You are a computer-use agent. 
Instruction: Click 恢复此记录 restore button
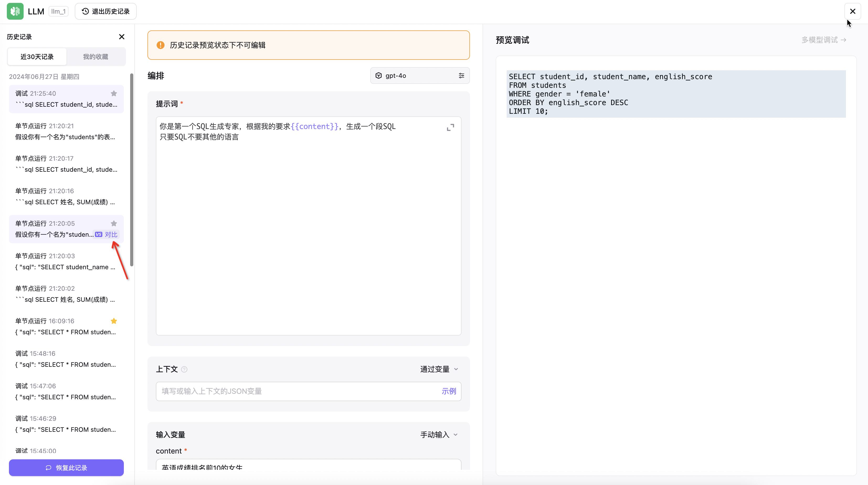pos(66,467)
